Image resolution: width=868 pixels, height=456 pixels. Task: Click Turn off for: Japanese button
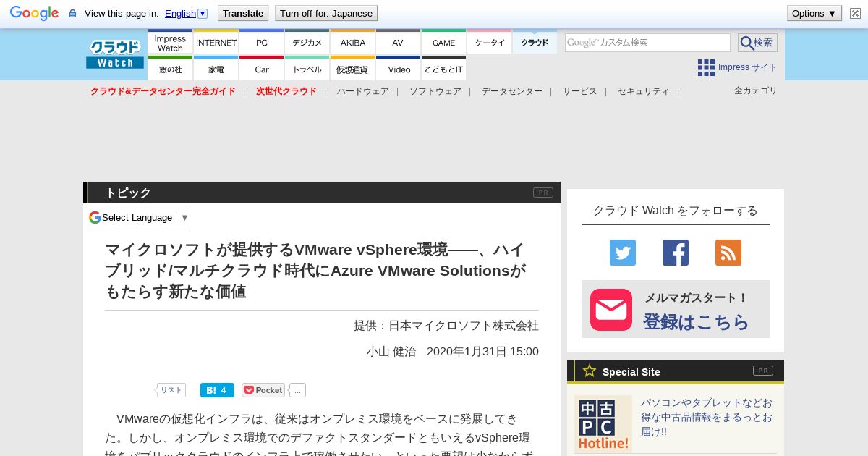(326, 13)
